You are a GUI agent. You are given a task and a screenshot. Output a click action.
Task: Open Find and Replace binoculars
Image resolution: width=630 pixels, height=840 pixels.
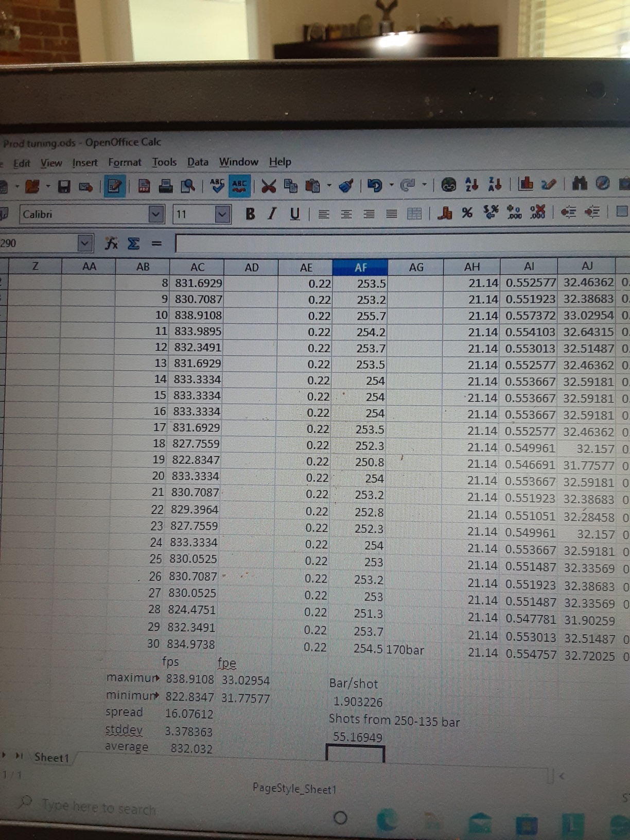580,183
